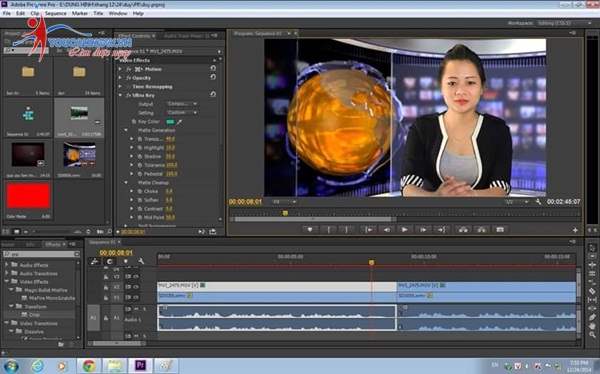Mute the Audio 1 track

(x=136, y=309)
